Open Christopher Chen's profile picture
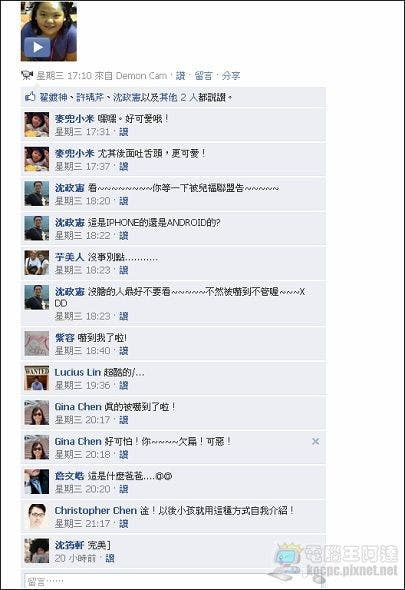The height and width of the screenshot is (590, 405). point(37,516)
